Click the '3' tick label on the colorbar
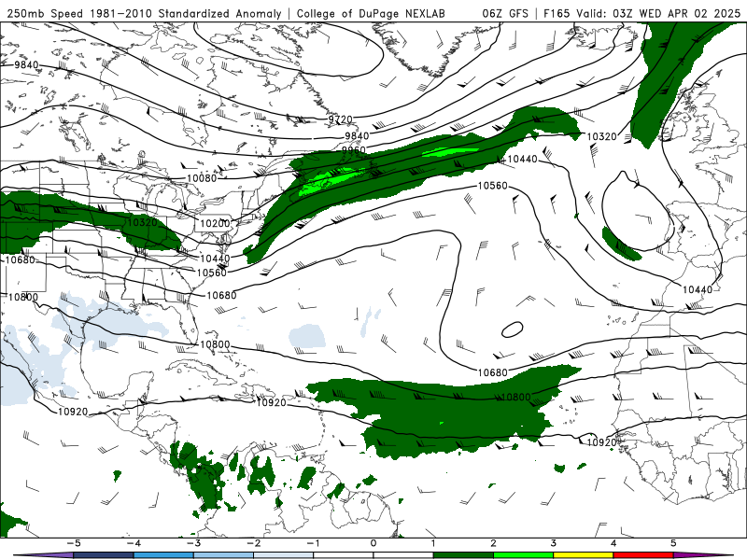747x560 pixels. (x=553, y=543)
